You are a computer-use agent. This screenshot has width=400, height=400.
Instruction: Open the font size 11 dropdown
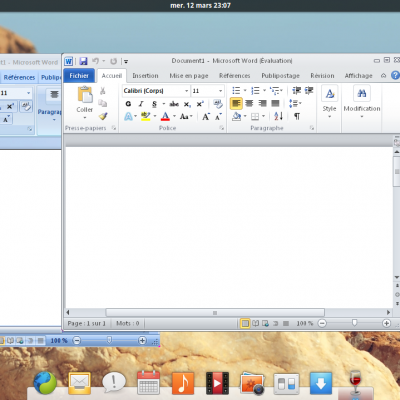tap(220, 91)
